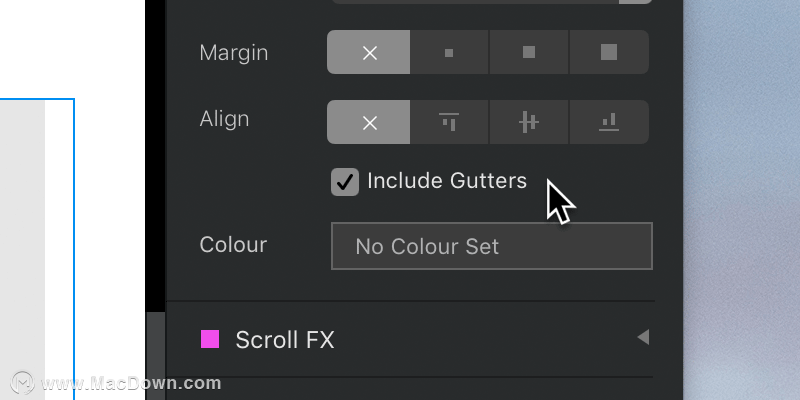Choose the medium margin square icon
The height and width of the screenshot is (400, 800).
529,52
